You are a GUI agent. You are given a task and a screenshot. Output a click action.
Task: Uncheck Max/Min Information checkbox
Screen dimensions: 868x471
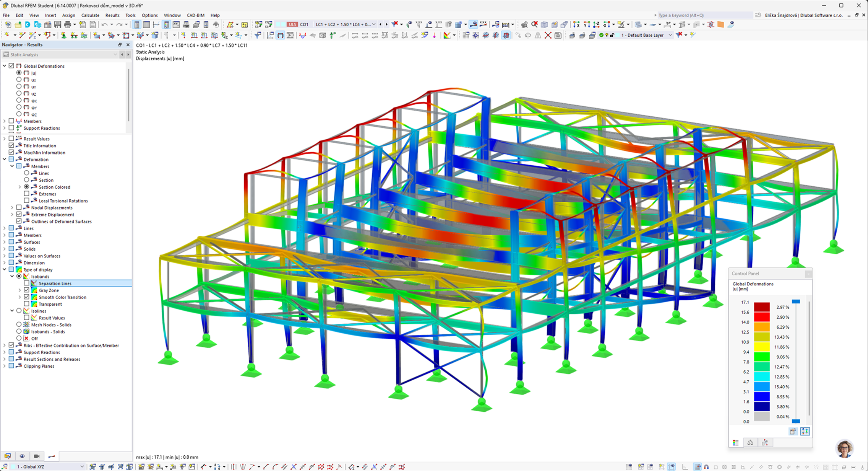tap(11, 152)
